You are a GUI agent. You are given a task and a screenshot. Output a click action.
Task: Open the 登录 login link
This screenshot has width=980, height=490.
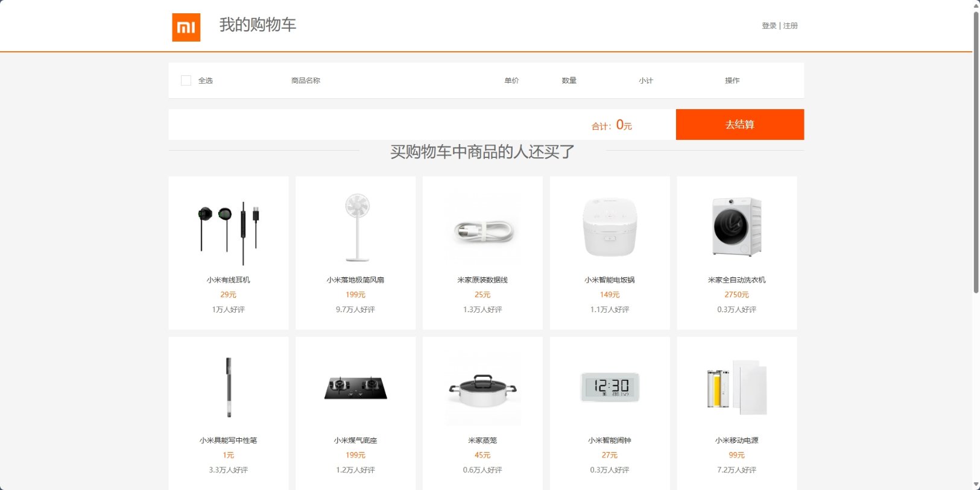[769, 26]
